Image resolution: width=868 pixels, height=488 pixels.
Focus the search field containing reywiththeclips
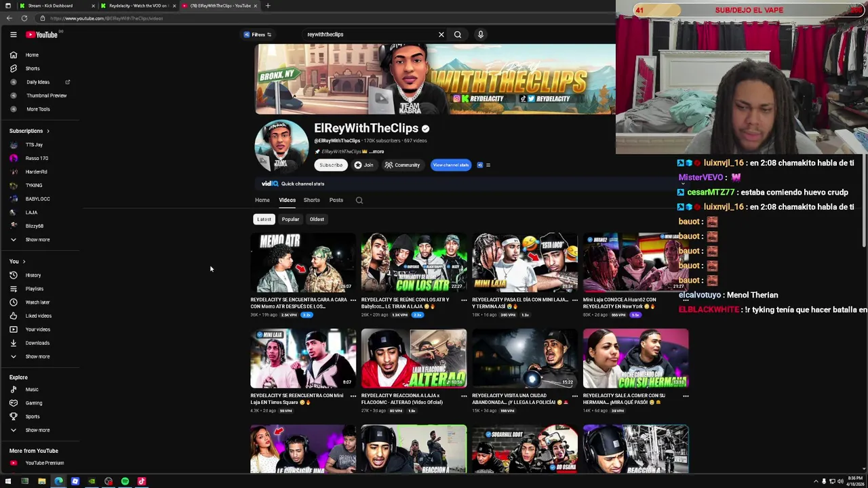pos(370,35)
